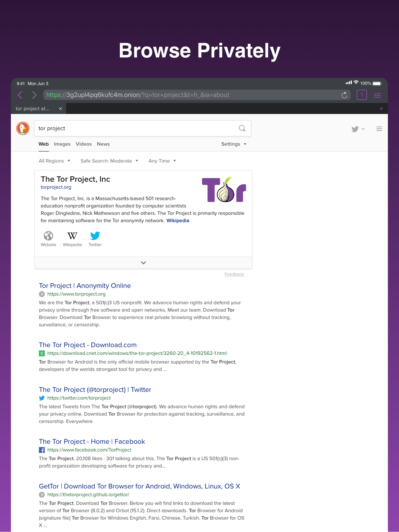Viewport: 399px width, 532px height.
Task: Open 'Tor Project | Anonymity Online' result
Action: pyautogui.click(x=85, y=286)
